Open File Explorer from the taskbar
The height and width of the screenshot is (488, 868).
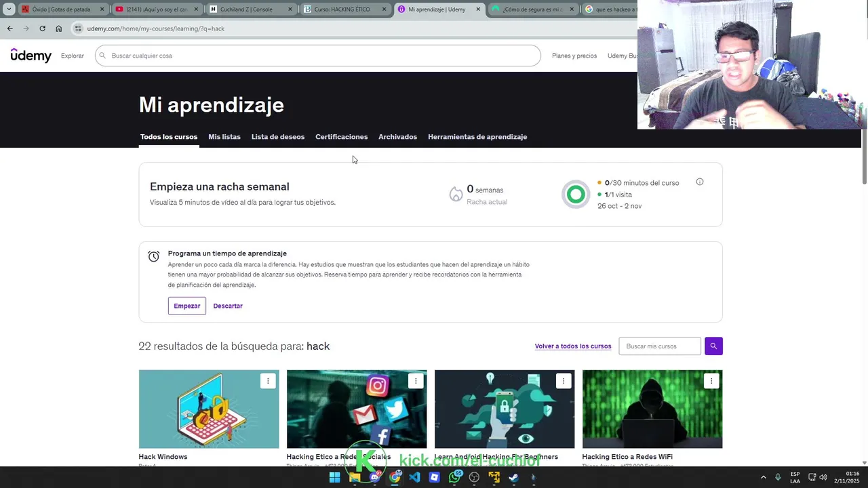pos(355,477)
